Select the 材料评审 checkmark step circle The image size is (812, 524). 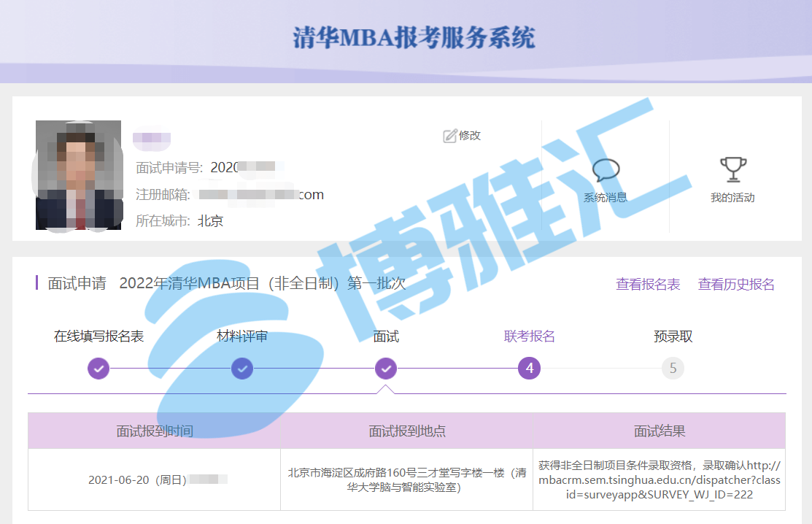point(241,368)
